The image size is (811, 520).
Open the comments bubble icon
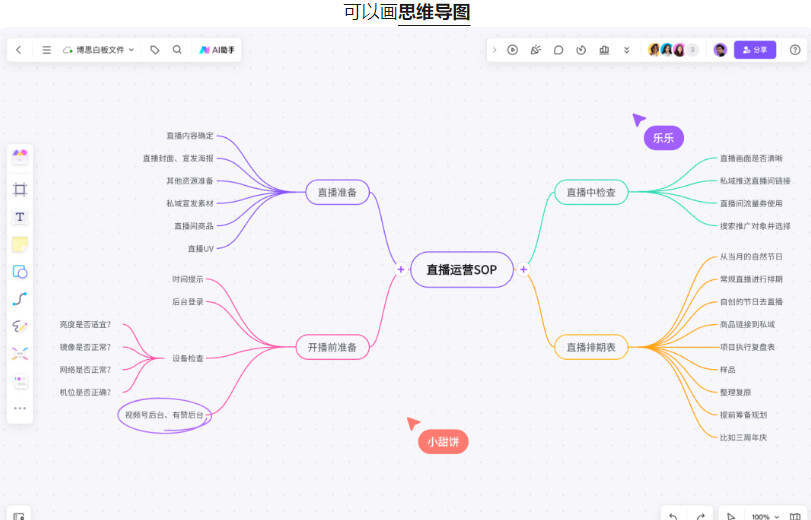[x=559, y=50]
